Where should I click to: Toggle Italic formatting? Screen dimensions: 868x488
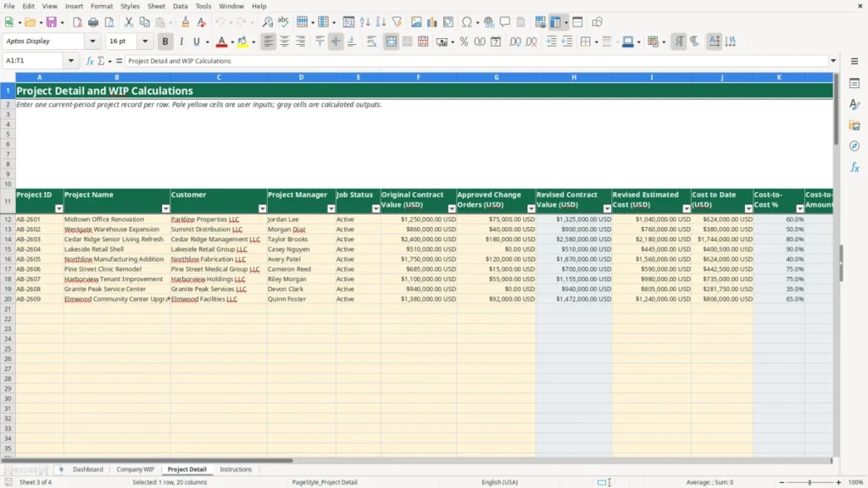coord(181,42)
